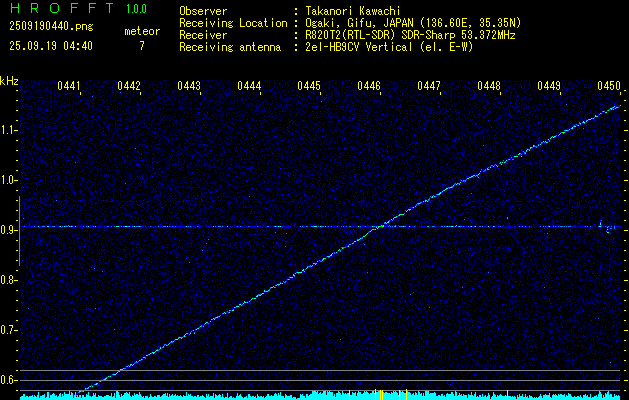The height and width of the screenshot is (400, 629).
Task: Click the 0448 time axis label
Action: pyautogui.click(x=489, y=86)
